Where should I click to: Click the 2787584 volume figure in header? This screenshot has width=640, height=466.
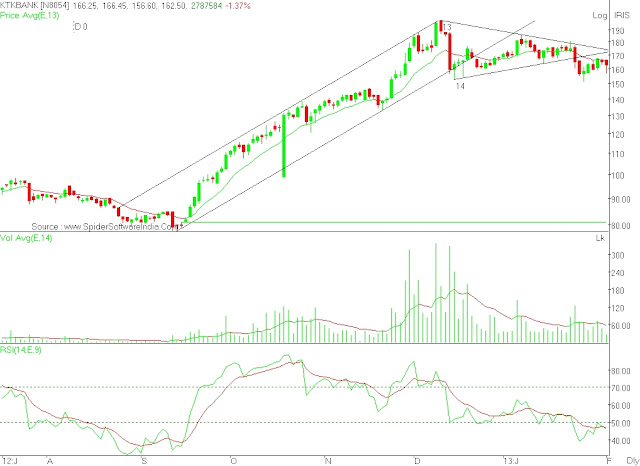[x=207, y=6]
